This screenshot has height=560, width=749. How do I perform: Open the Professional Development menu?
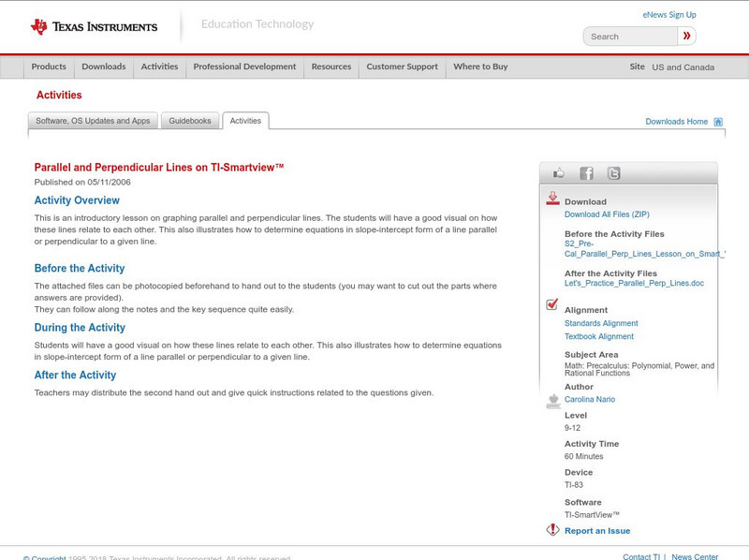[244, 66]
